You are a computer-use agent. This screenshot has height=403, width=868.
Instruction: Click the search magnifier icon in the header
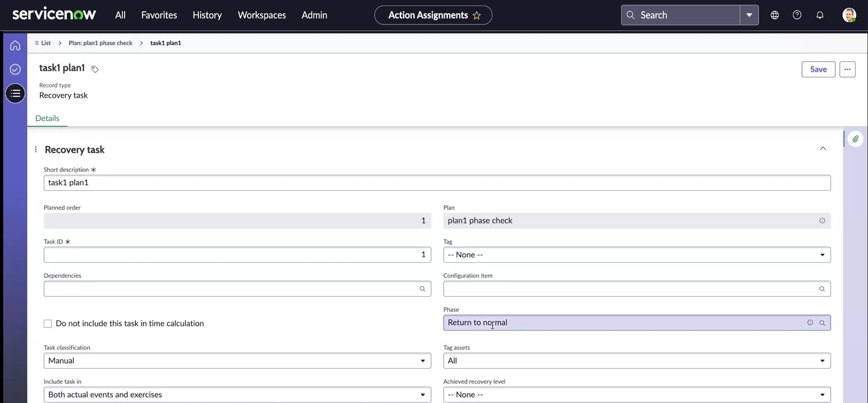[630, 15]
